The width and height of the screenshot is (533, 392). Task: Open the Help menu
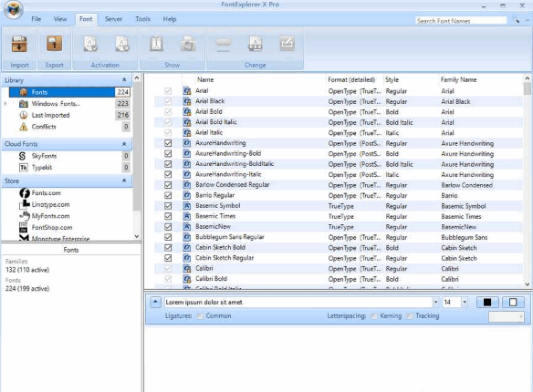169,19
